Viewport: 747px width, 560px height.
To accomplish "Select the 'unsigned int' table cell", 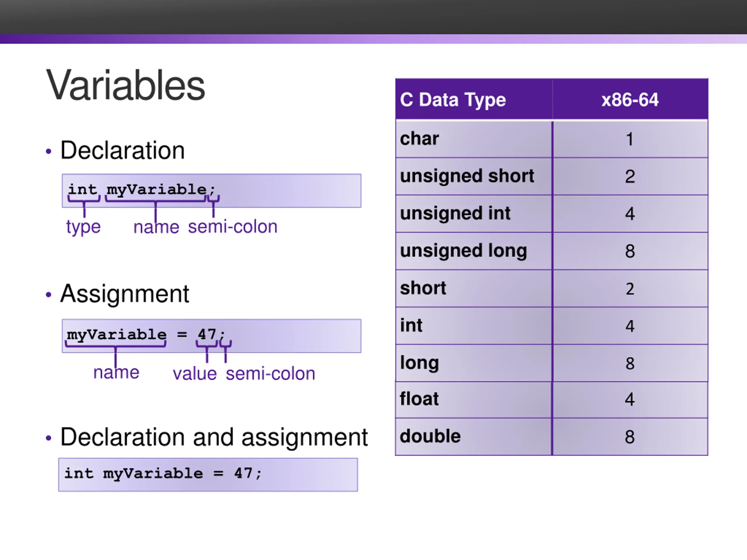I will point(474,214).
